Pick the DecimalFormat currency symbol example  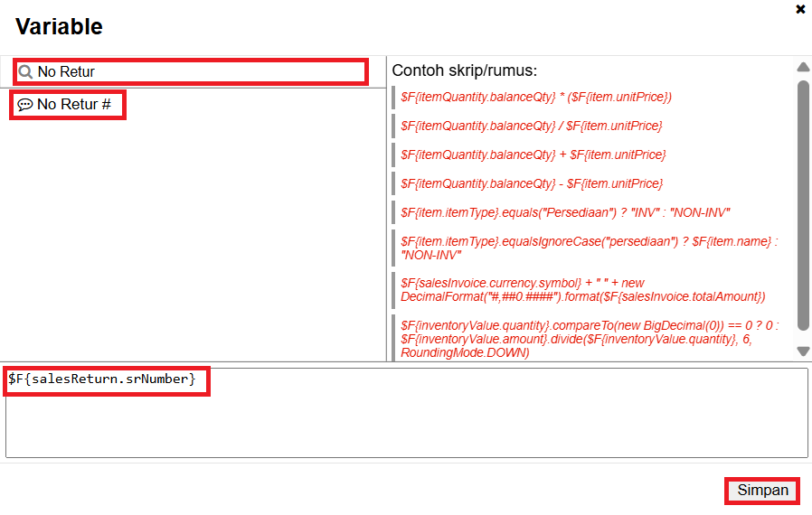click(582, 290)
